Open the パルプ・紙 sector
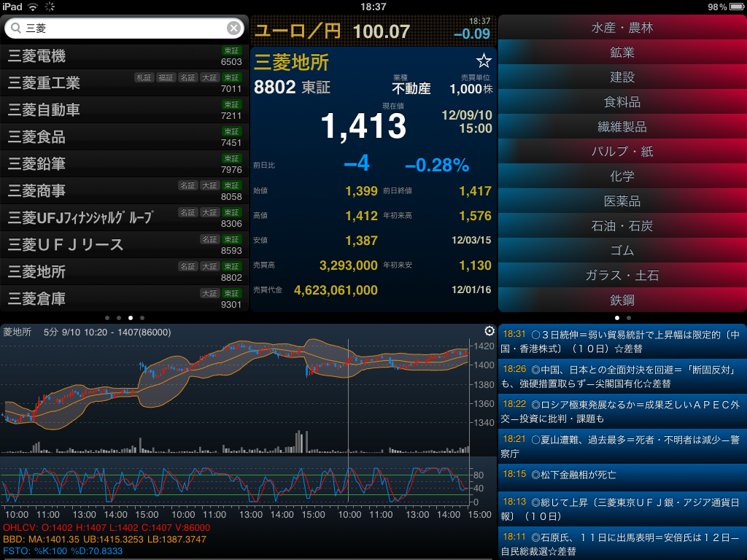Screen dimensions: 747x560 coord(622,152)
